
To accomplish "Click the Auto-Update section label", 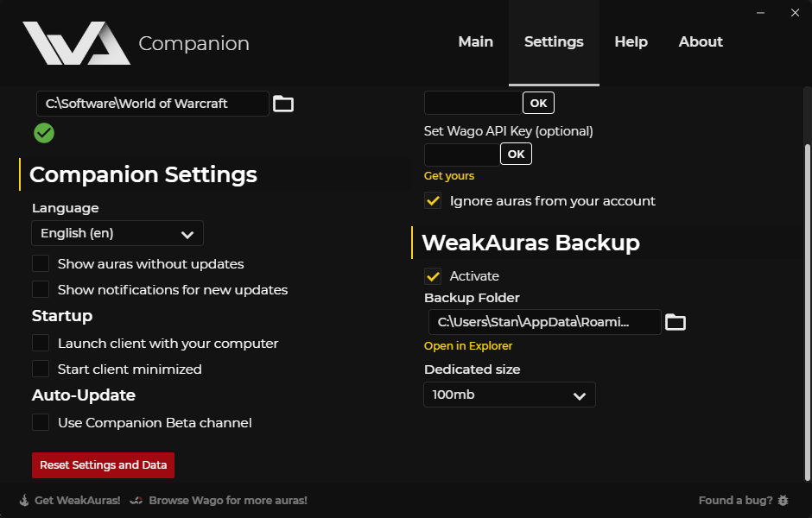I will point(84,395).
